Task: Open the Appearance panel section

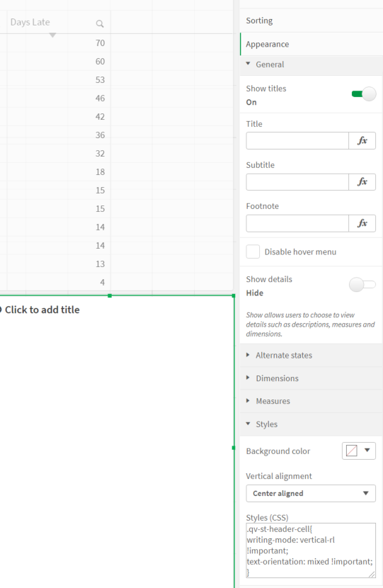Action: coord(311,44)
